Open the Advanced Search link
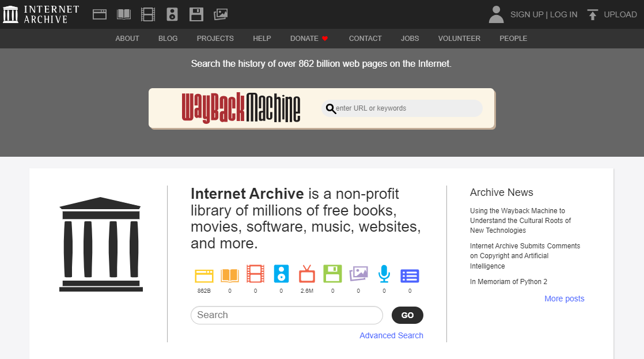Viewport: 644px width, 359px height. pos(391,335)
